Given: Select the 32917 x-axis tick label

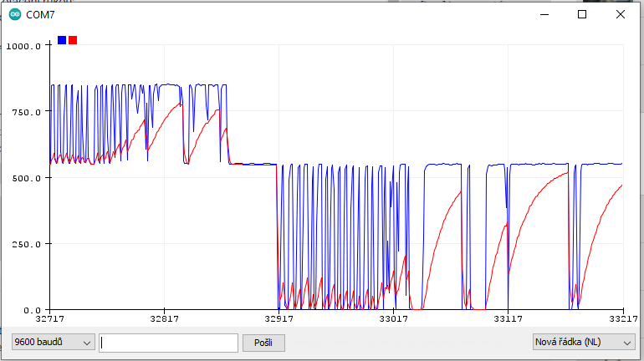Looking at the screenshot, I should tap(279, 318).
